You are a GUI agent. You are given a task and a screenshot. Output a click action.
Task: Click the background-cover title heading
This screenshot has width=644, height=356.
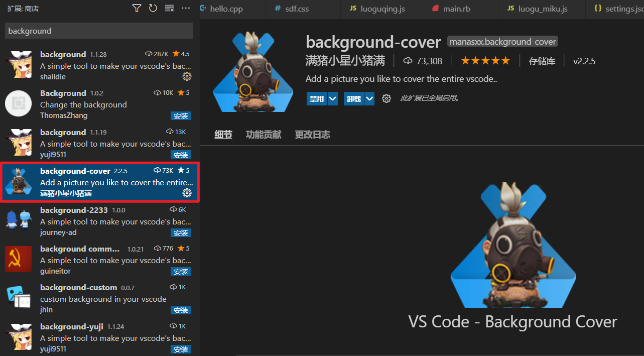click(x=373, y=42)
